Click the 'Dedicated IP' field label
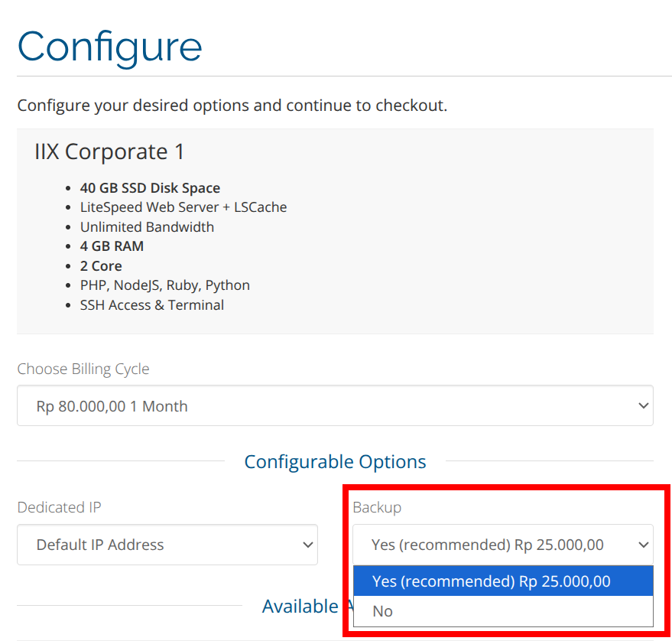 pyautogui.click(x=59, y=507)
